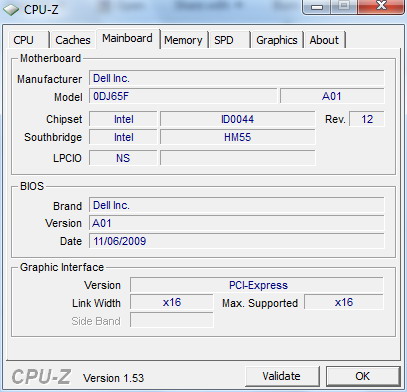Click the Max. Supported label
The height and width of the screenshot is (392, 407).
coord(260,303)
